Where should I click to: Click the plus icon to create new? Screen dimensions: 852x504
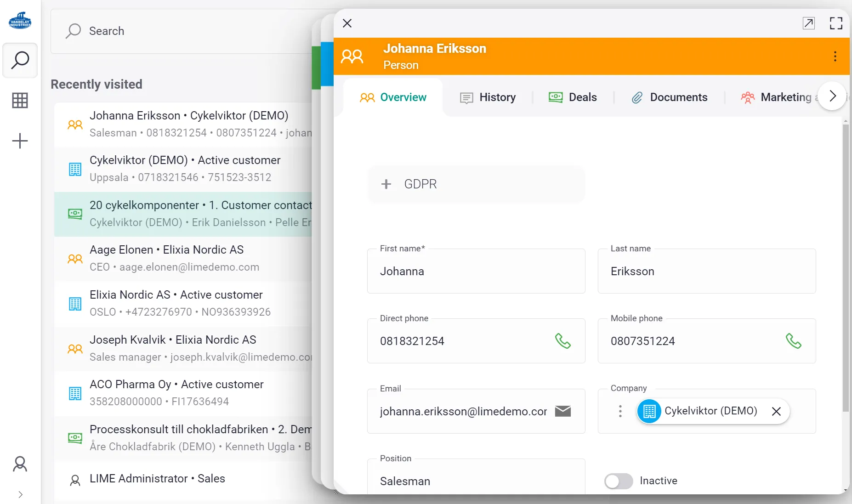pyautogui.click(x=20, y=141)
